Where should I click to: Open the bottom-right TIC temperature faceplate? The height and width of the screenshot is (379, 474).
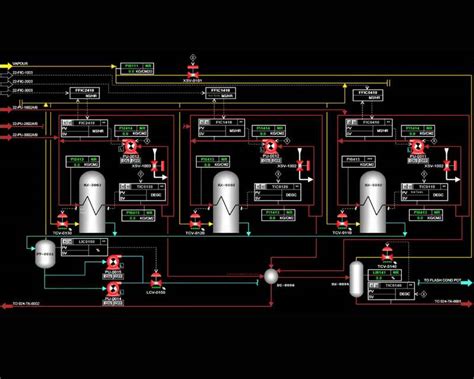pyautogui.click(x=391, y=291)
